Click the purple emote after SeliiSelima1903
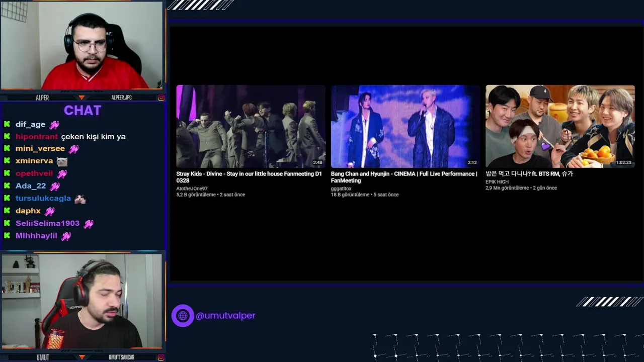This screenshot has width=644, height=362. pos(89,224)
